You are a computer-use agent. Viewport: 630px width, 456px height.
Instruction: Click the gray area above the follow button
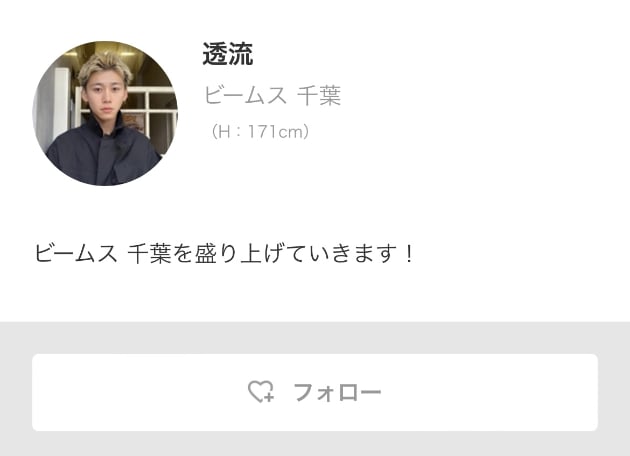click(x=315, y=338)
